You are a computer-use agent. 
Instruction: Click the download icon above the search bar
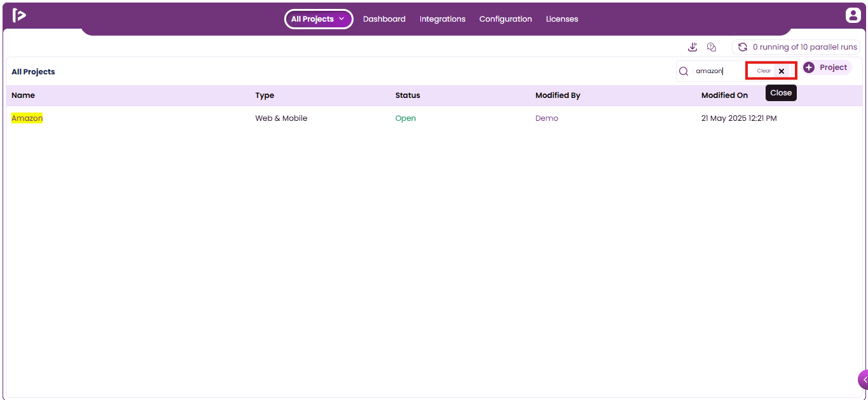click(x=692, y=47)
